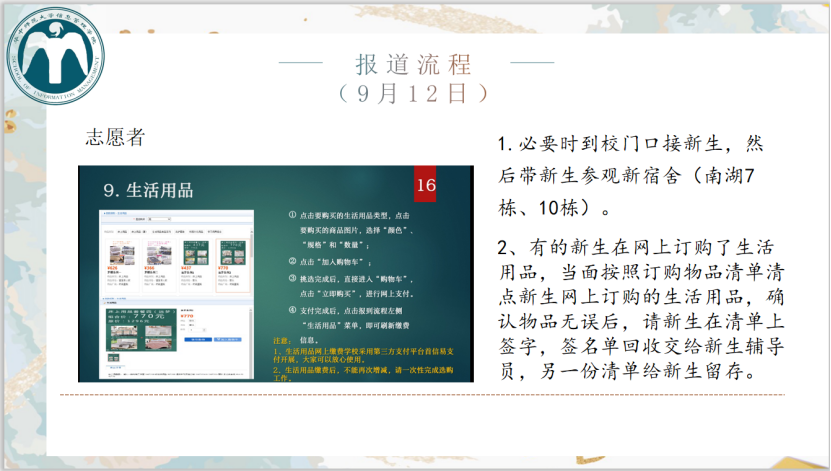
Task: Click the 9. 生活用品 heading in the embedded slide
Action: point(147,188)
